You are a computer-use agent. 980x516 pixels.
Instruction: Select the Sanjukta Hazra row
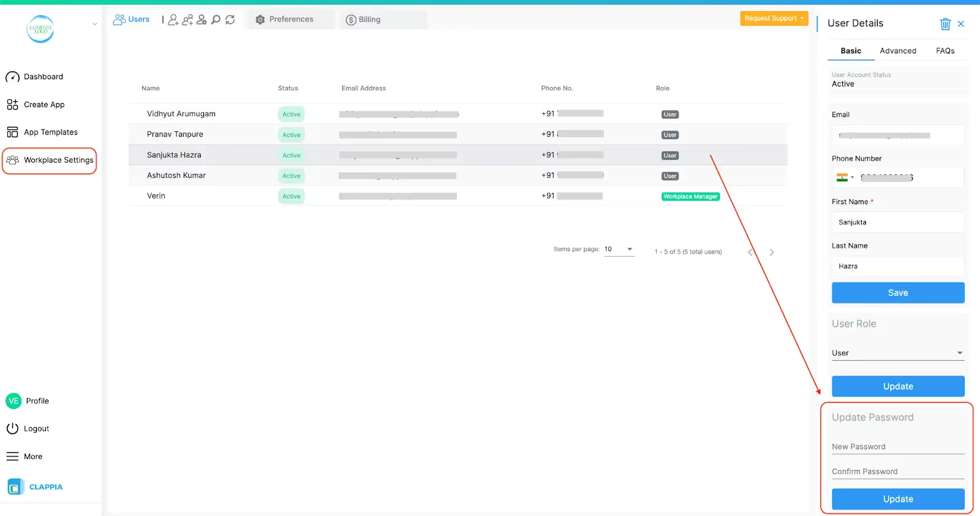[x=458, y=155]
